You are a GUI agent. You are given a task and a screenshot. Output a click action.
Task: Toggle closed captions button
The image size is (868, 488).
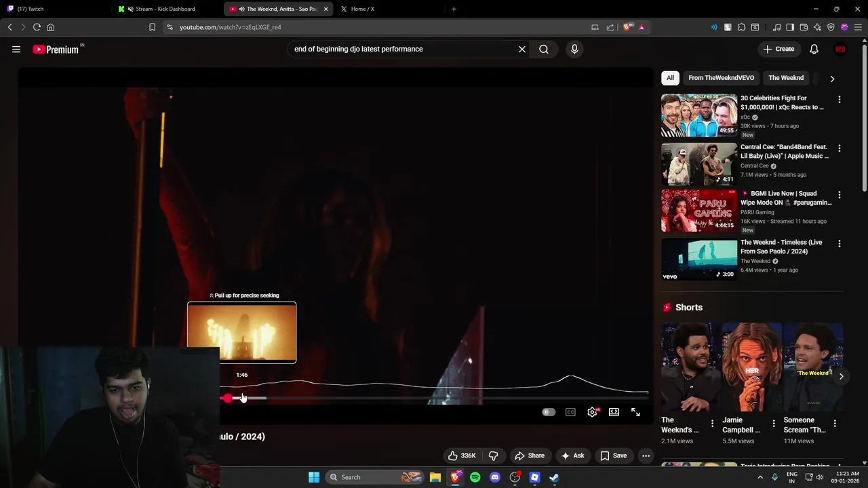click(x=570, y=412)
